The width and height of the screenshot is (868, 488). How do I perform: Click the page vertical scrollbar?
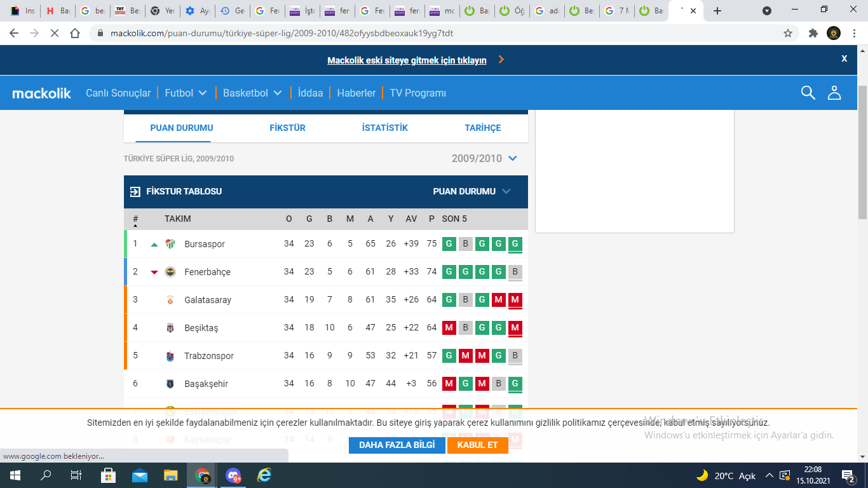tap(862, 152)
